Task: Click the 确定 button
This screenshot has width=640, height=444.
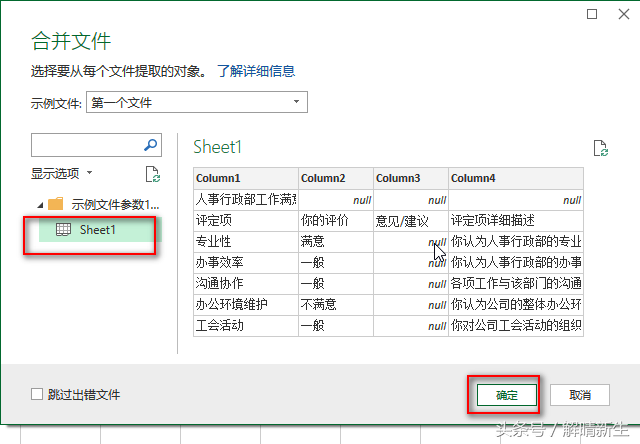Action: click(x=507, y=395)
